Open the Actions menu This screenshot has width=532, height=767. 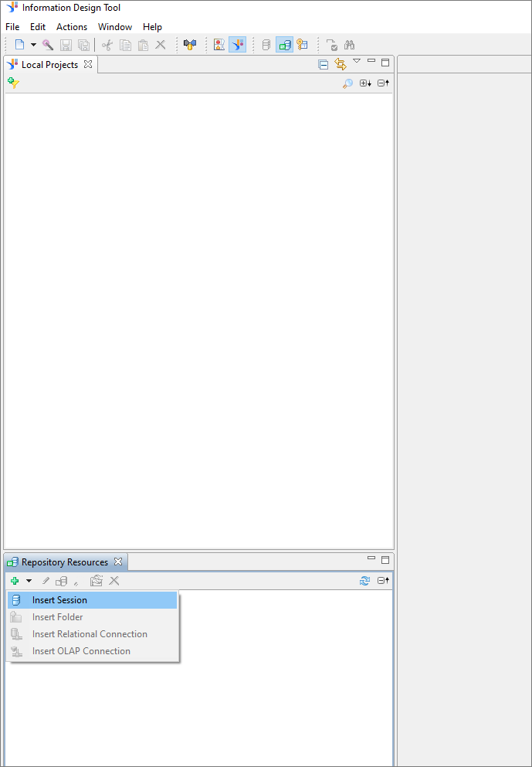click(72, 27)
